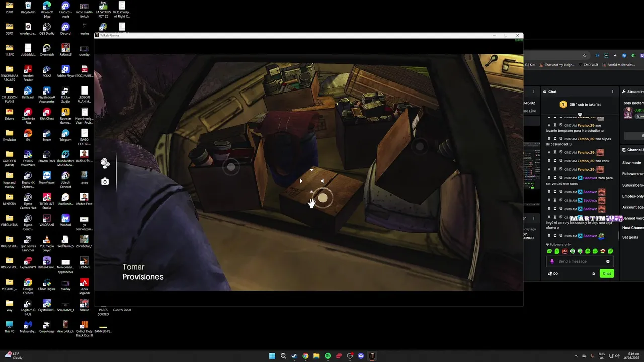Open CurseForge desktop shortcut

point(47,326)
